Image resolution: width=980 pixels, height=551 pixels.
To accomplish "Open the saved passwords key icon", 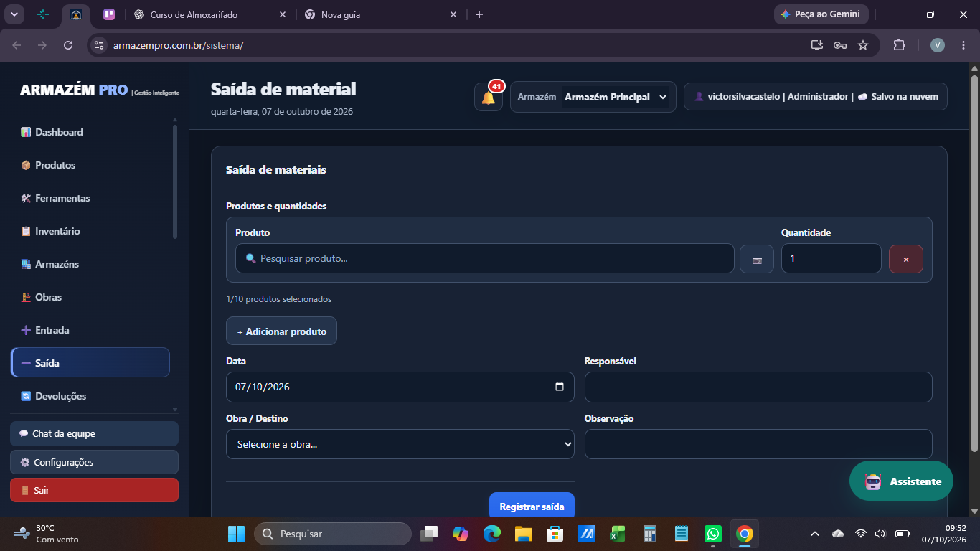I will (x=840, y=45).
